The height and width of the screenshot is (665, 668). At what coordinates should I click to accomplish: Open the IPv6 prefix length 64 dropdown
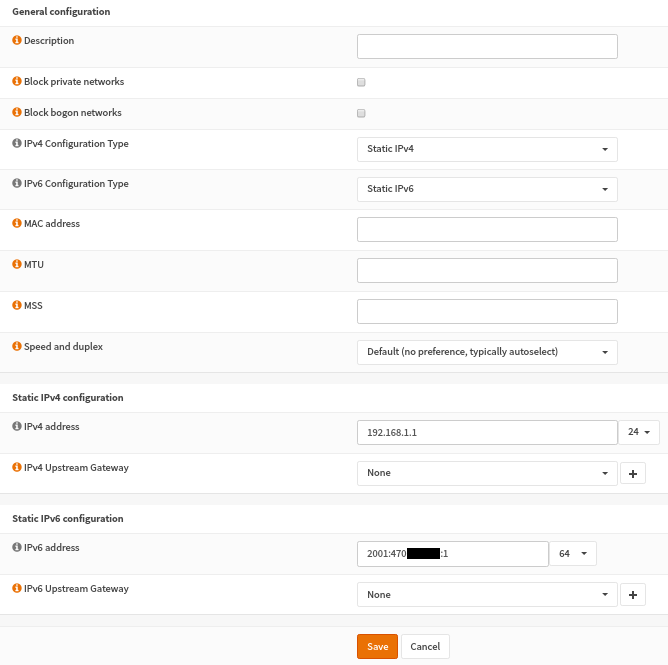click(x=572, y=554)
